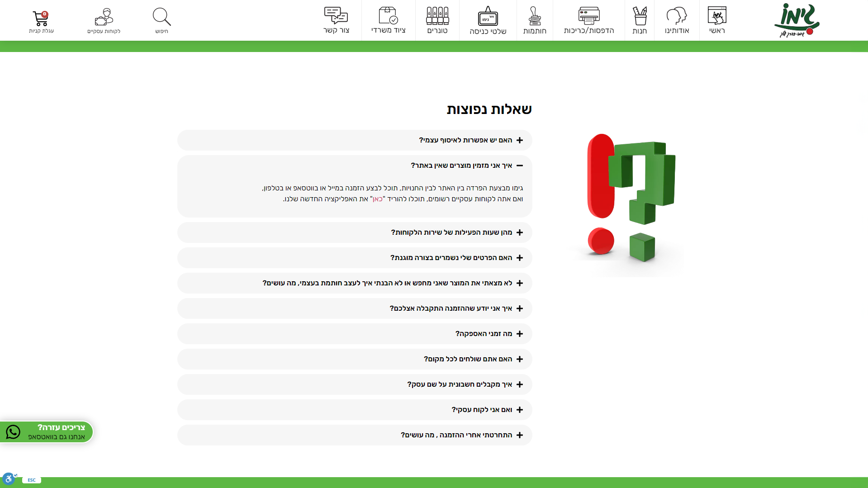Image resolution: width=868 pixels, height=488 pixels.
Task: Open the ראשי menu label
Action: coord(717,31)
